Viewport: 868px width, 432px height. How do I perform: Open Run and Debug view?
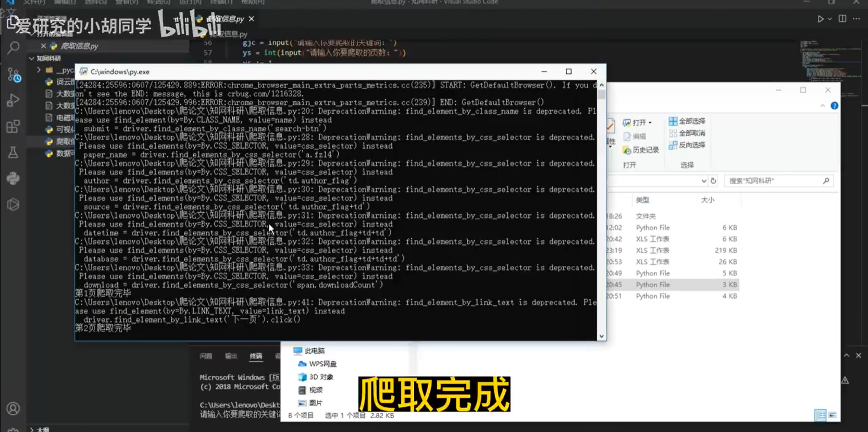tap(13, 100)
